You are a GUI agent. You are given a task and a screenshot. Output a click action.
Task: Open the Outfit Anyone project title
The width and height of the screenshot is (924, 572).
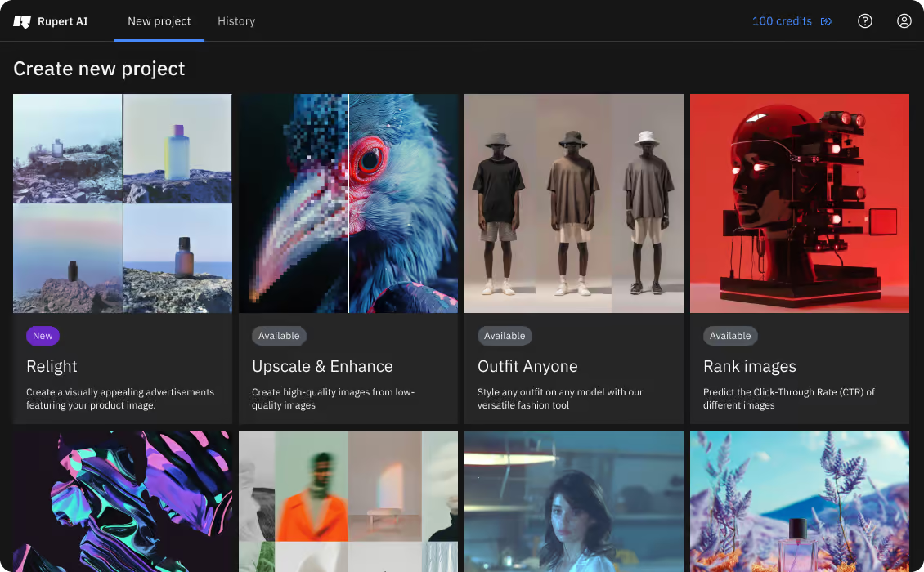click(527, 366)
